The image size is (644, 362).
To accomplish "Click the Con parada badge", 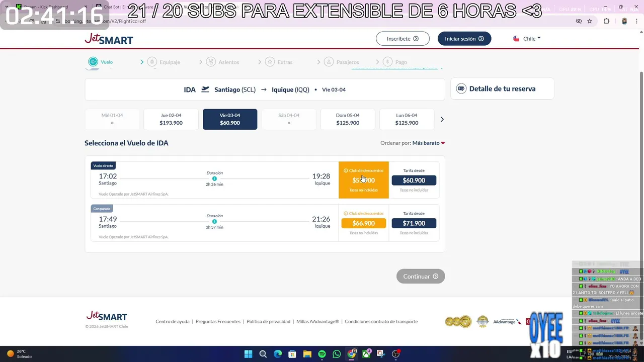I will point(102,208).
